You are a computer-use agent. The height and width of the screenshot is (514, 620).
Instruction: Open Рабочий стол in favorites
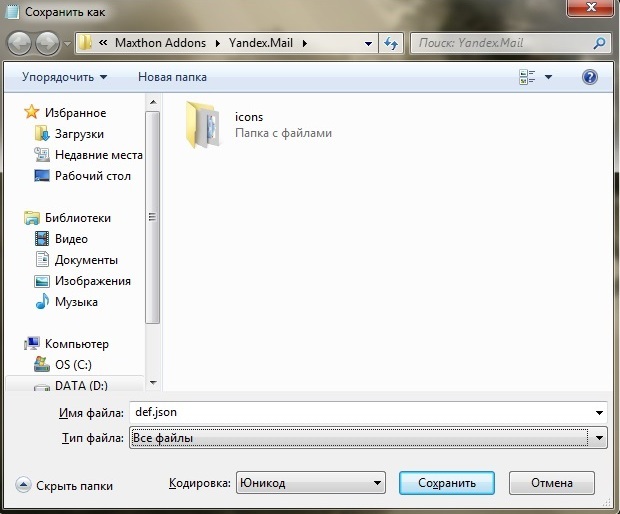93,176
